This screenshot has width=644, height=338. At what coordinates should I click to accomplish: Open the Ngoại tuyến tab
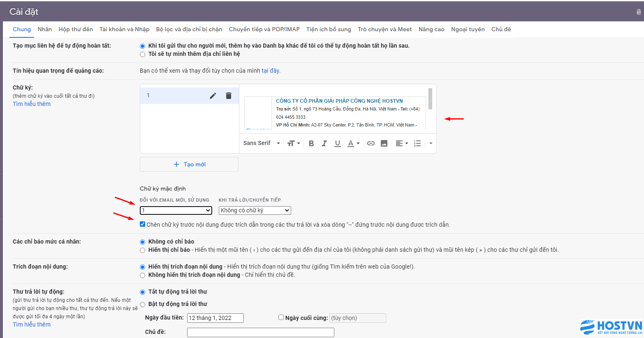[468, 29]
